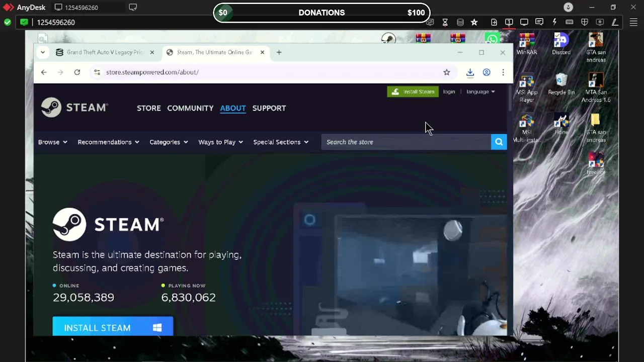Expand the Browse dropdown
The height and width of the screenshot is (362, 644).
pos(53,142)
